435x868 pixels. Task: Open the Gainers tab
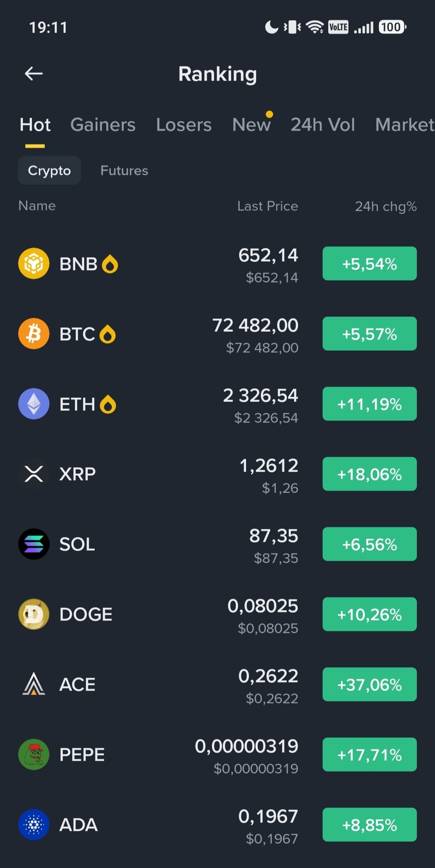point(103,125)
